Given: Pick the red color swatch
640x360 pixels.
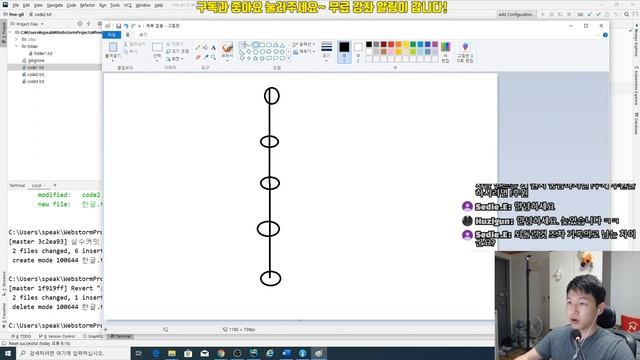Looking at the screenshot, I should coord(391,44).
